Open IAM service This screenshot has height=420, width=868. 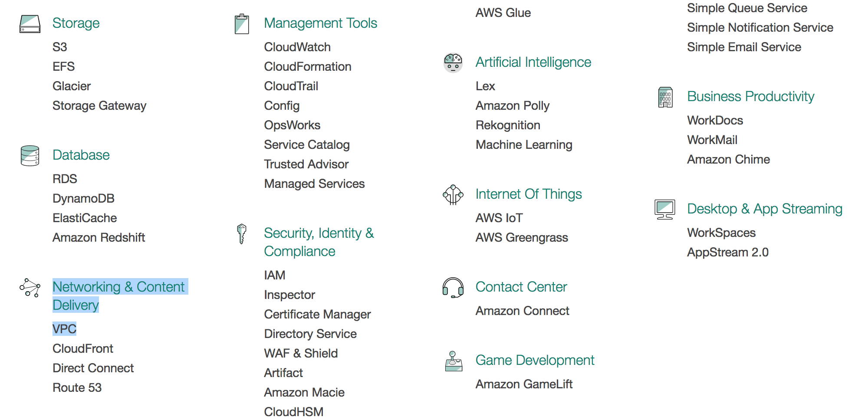tap(275, 275)
